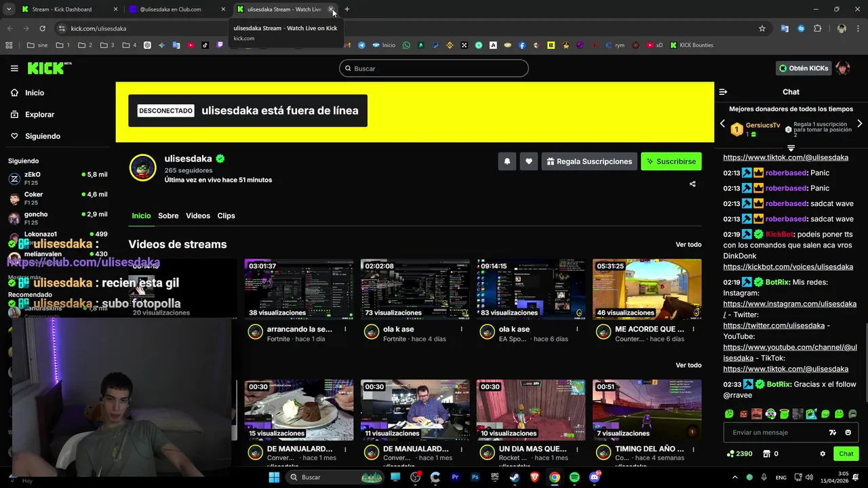Open the 'rym' bookmark
868x488 pixels.
pos(614,45)
